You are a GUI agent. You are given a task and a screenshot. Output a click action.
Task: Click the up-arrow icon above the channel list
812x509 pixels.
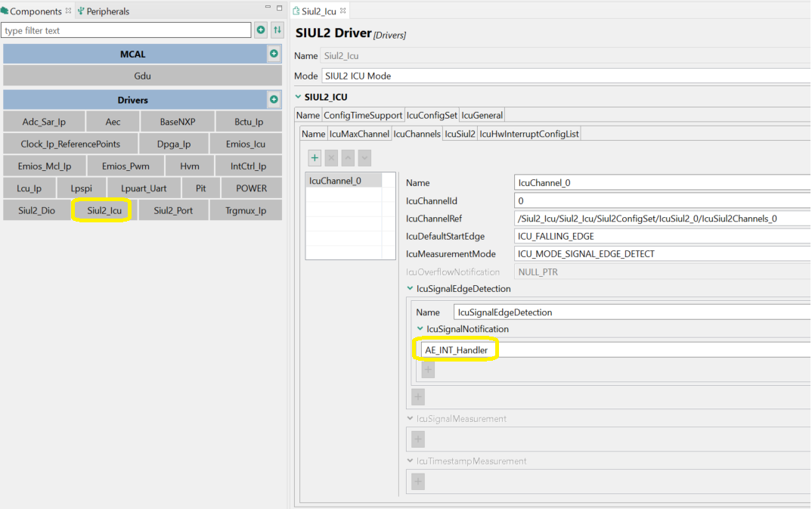[x=347, y=157]
